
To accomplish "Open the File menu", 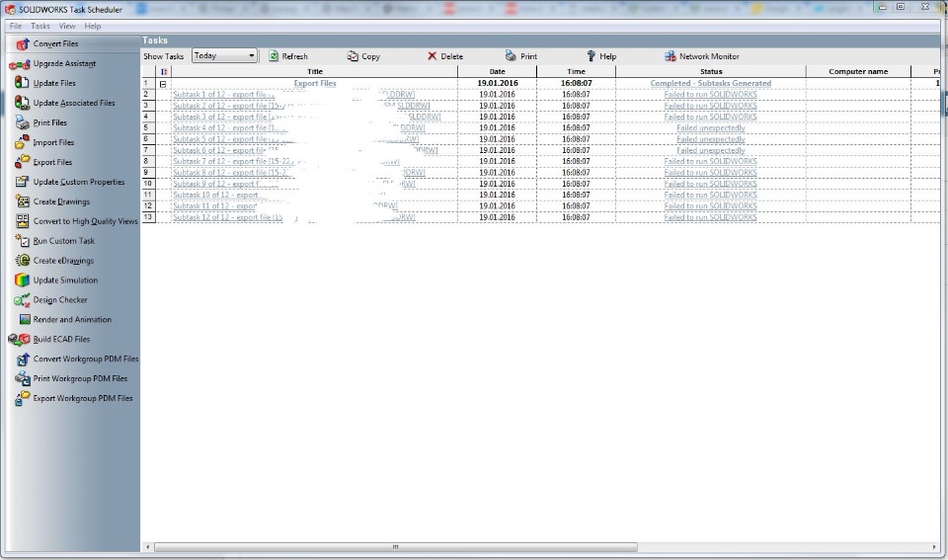I will tap(16, 26).
